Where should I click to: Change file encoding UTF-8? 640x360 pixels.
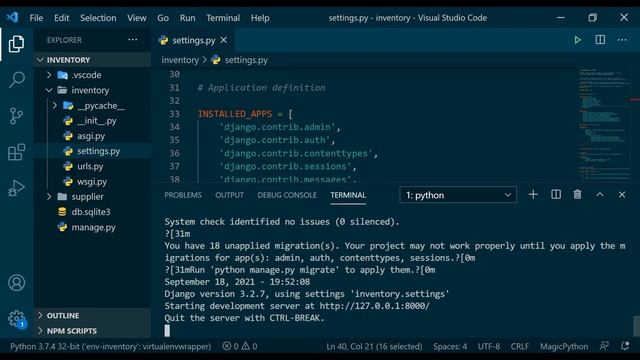[489, 346]
